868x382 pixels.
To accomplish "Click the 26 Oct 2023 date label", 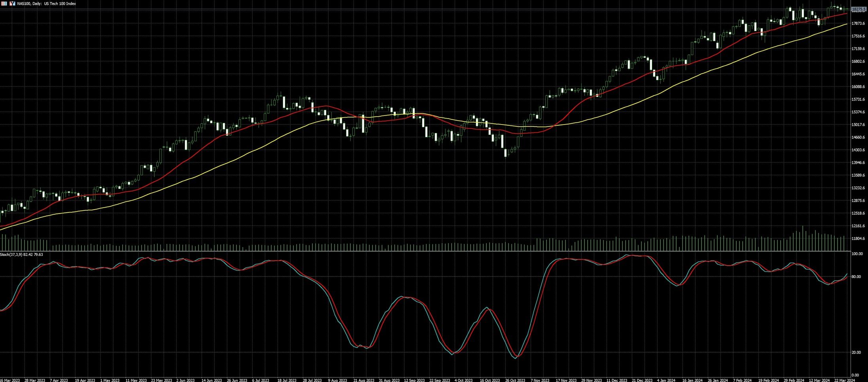I will pos(516,380).
